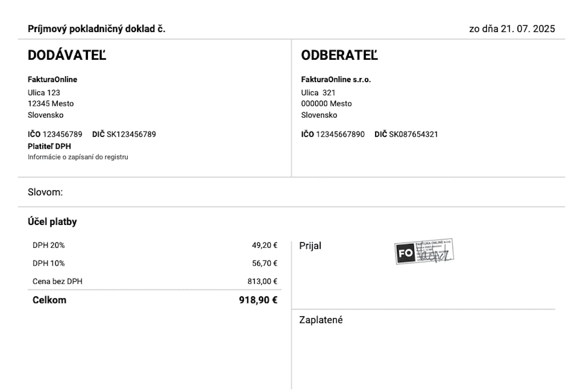Screen dimensions: 583x392
Task: Click customer name FakturaOnline s.r.o.
Action: point(336,80)
